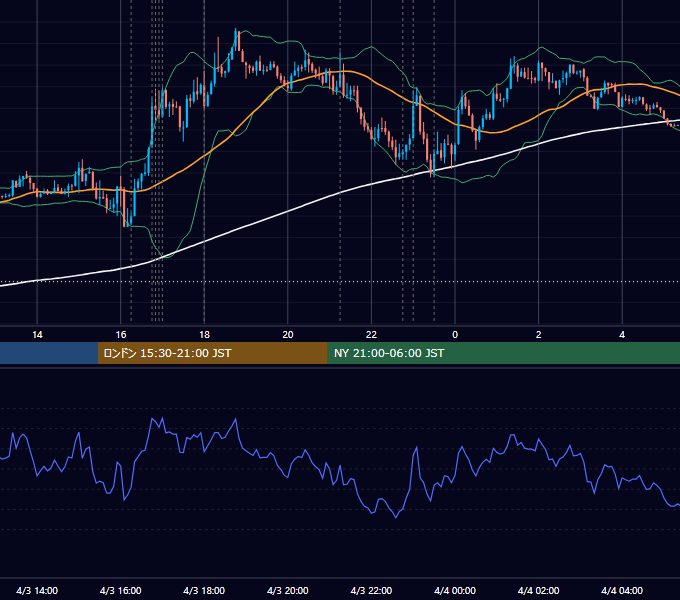Image resolution: width=680 pixels, height=600 pixels.
Task: Click the '4/3 18:00' label on the lower axis
Action: click(204, 590)
